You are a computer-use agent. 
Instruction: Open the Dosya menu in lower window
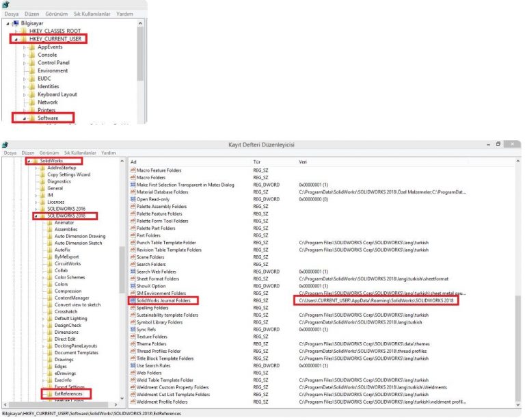pos(10,153)
